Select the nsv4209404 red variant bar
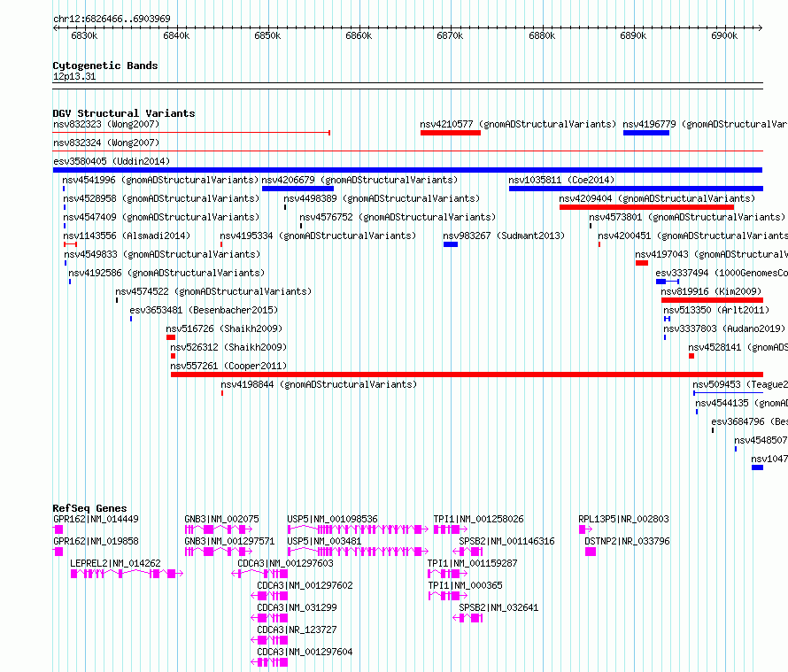The height and width of the screenshot is (672, 788). click(x=646, y=207)
